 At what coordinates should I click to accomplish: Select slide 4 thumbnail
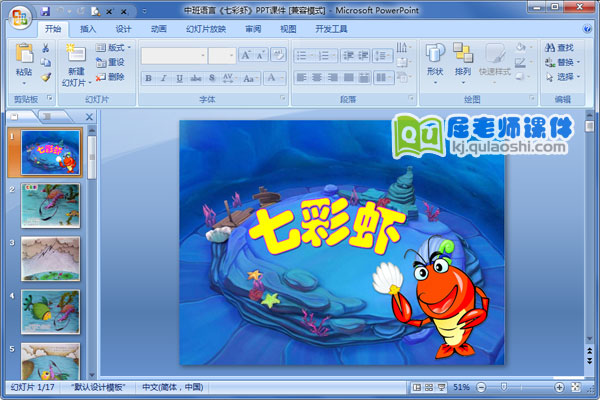[51, 312]
